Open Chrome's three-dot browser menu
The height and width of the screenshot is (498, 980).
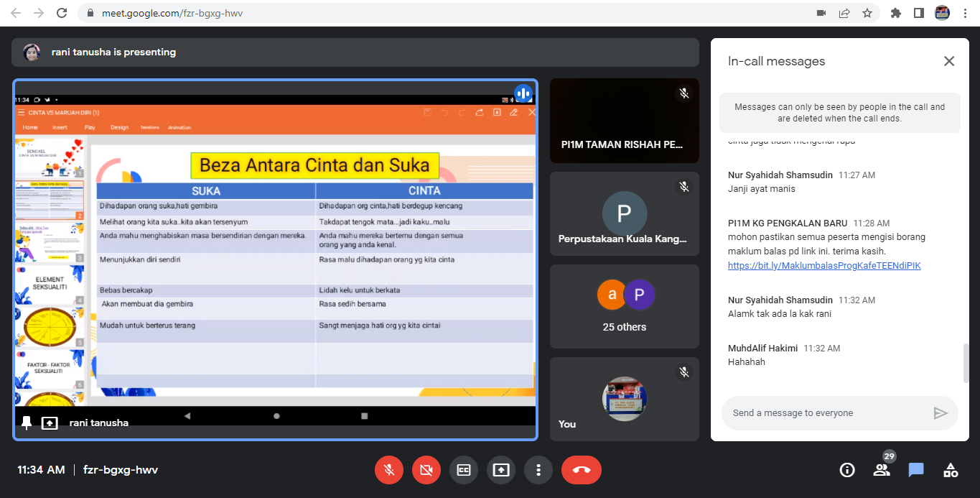tap(966, 13)
